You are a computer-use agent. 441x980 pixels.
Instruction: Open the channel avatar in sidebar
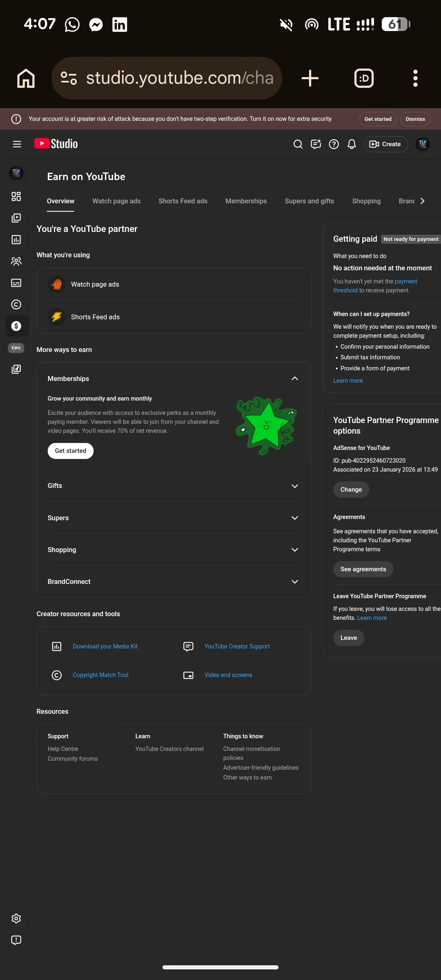pyautogui.click(x=16, y=173)
